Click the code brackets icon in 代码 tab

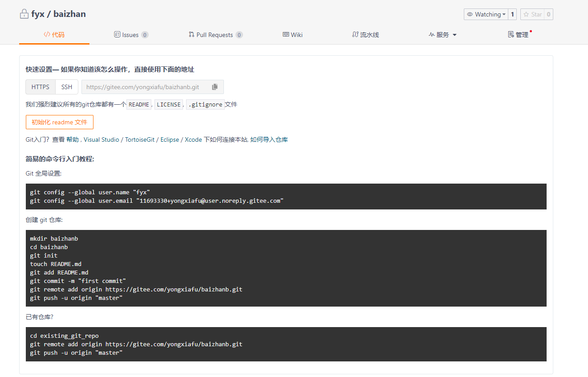(x=47, y=34)
